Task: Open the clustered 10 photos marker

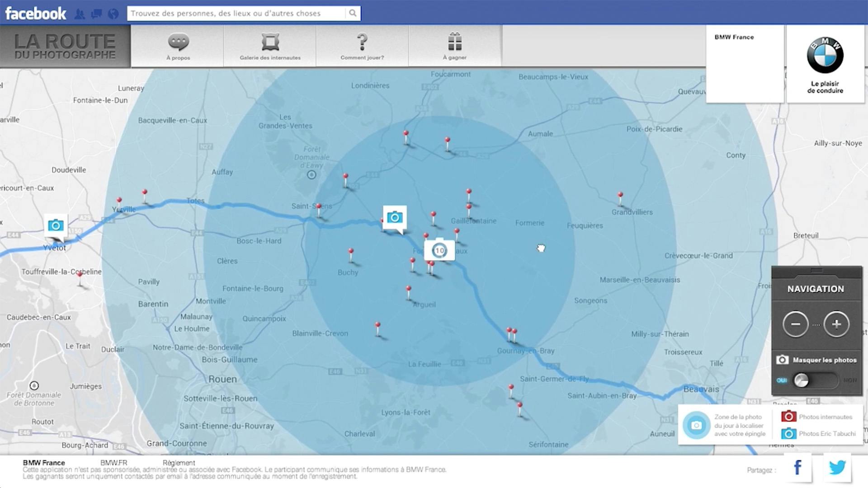Action: click(x=439, y=250)
